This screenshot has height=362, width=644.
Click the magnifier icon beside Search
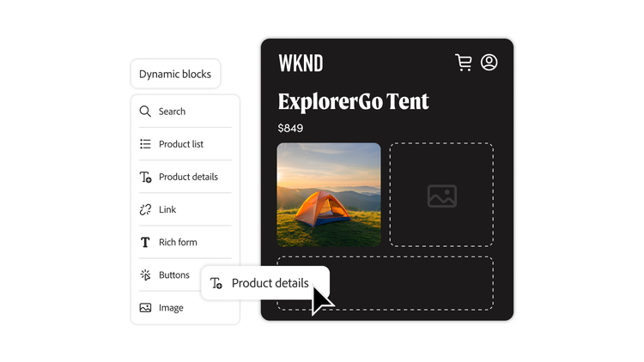tap(145, 112)
